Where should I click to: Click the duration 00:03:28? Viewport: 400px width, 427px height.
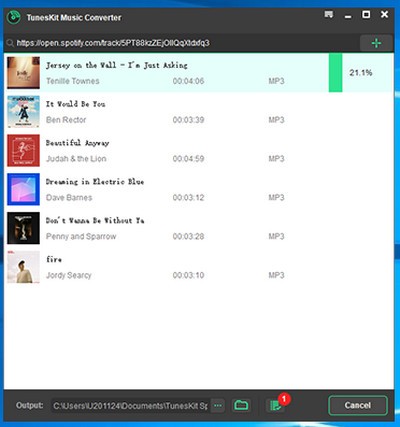tap(188, 236)
